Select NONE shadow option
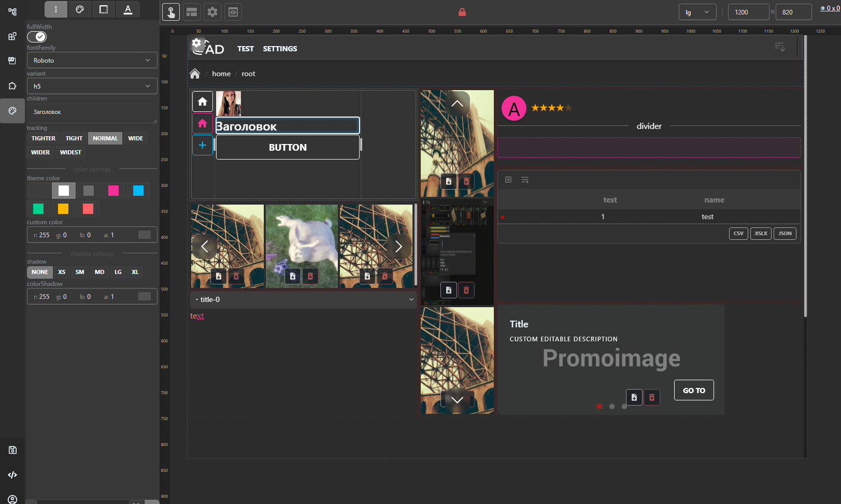 click(x=39, y=272)
